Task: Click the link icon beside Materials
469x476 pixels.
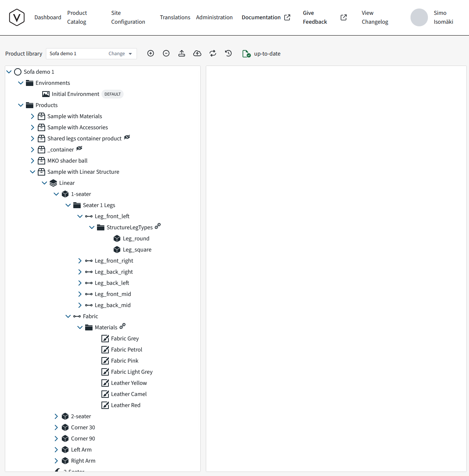Action: [x=123, y=326]
